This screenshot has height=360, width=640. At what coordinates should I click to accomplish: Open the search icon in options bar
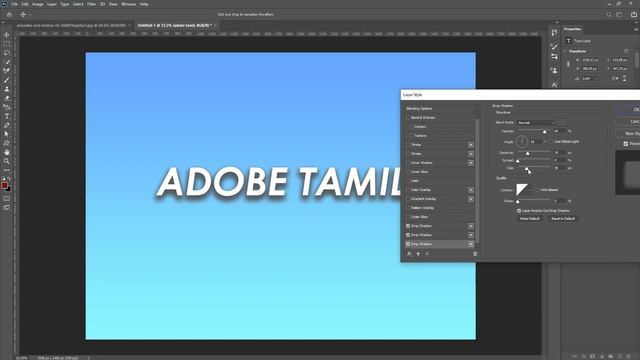tap(609, 15)
